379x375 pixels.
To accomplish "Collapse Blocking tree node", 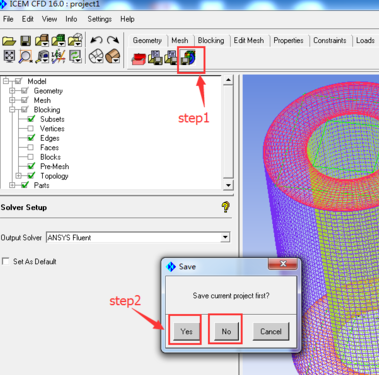I will tap(12, 109).
